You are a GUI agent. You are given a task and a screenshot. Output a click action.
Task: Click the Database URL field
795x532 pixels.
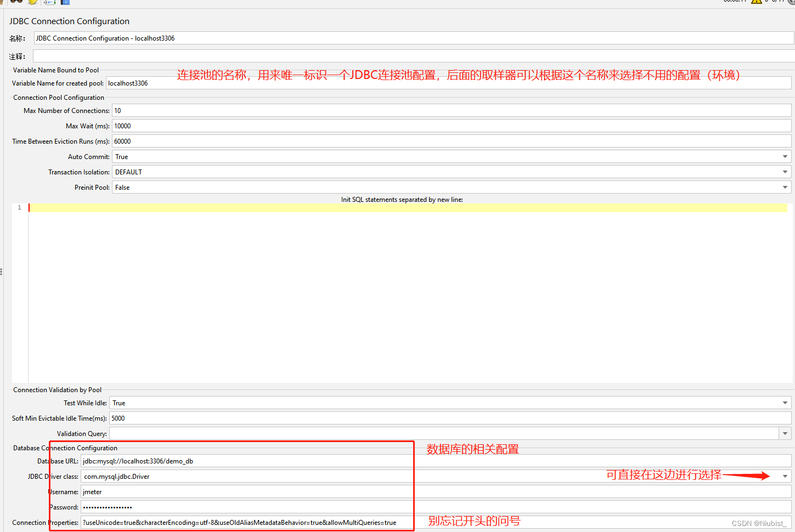point(436,461)
